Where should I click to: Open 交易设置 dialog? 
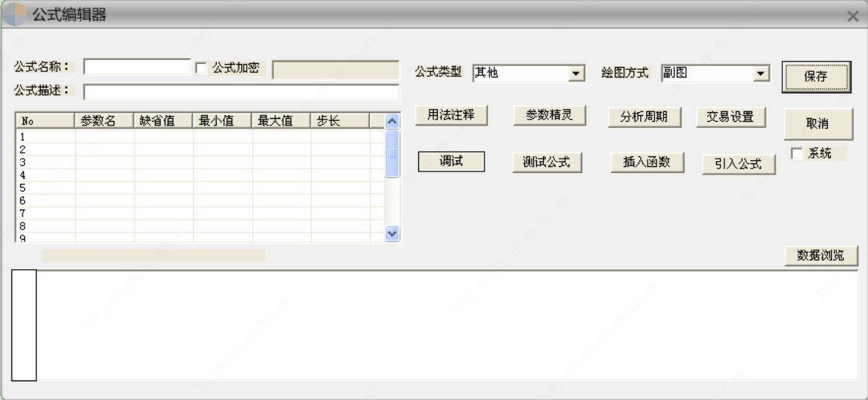[730, 117]
